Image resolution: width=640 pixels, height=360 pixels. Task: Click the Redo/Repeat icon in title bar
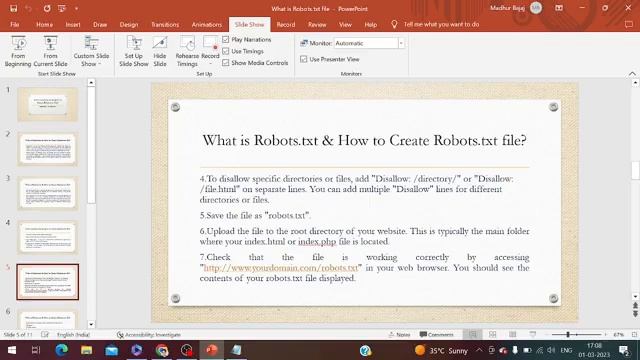tap(47, 8)
